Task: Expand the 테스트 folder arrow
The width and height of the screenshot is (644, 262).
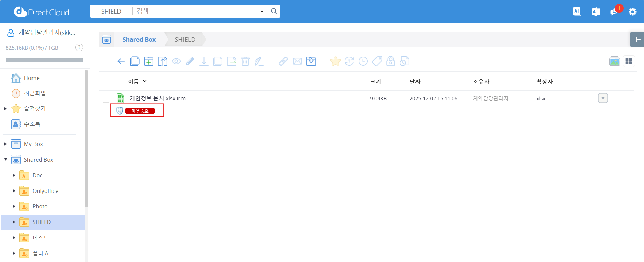Action: (x=14, y=238)
